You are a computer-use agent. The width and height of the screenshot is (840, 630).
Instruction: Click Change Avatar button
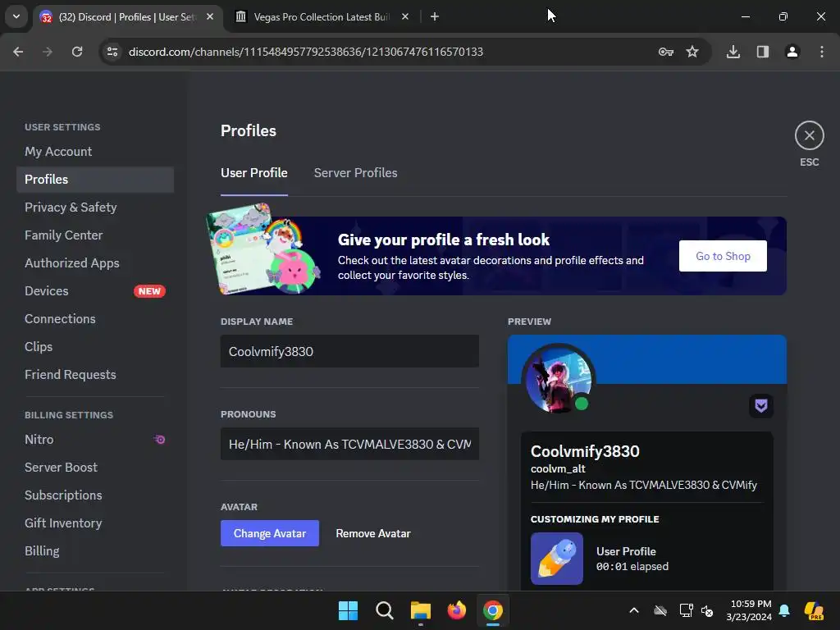[x=269, y=533]
